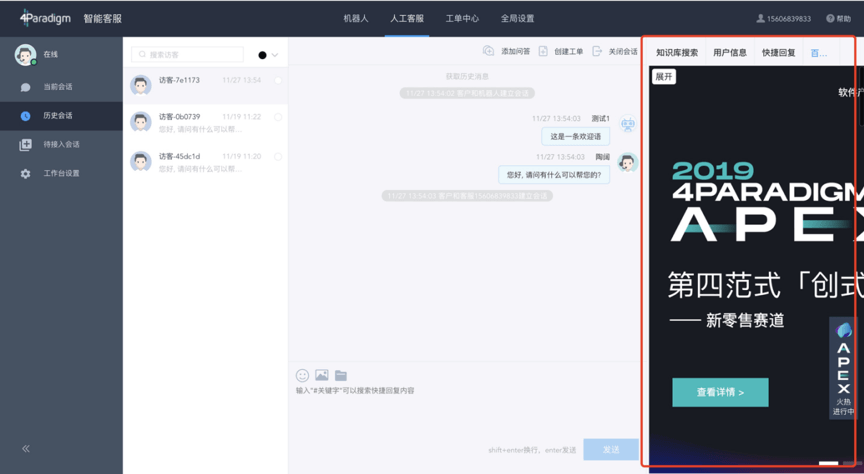
Task: Switch to 人工客服 tab
Action: pos(407,19)
